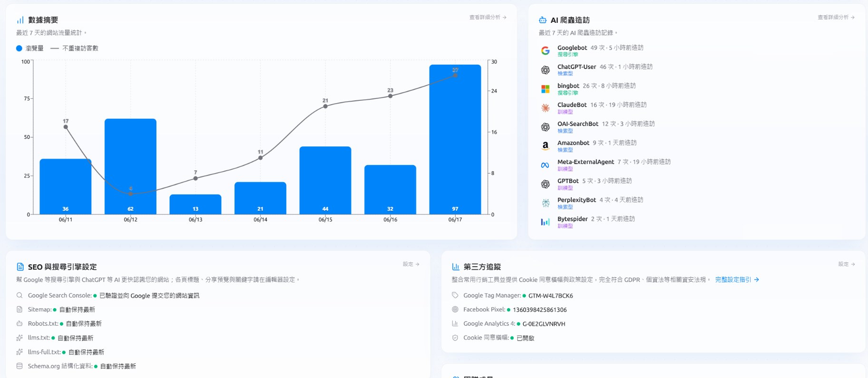Open the 完整設定指引 link
The image size is (868, 378).
click(737, 280)
